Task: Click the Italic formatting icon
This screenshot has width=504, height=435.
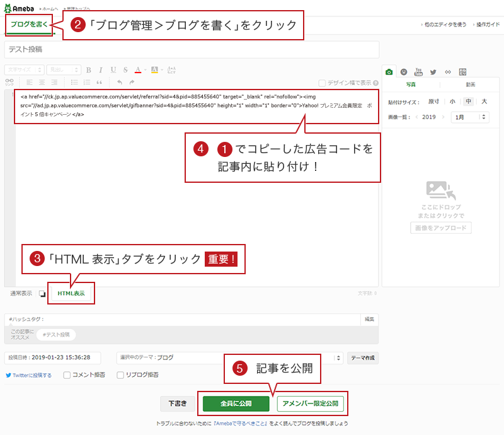Action: [x=101, y=70]
